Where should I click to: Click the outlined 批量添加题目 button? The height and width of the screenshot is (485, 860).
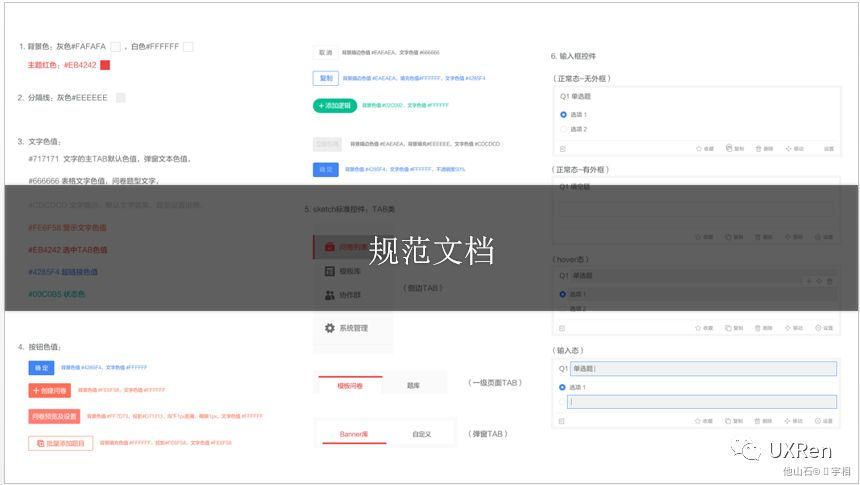(61, 443)
